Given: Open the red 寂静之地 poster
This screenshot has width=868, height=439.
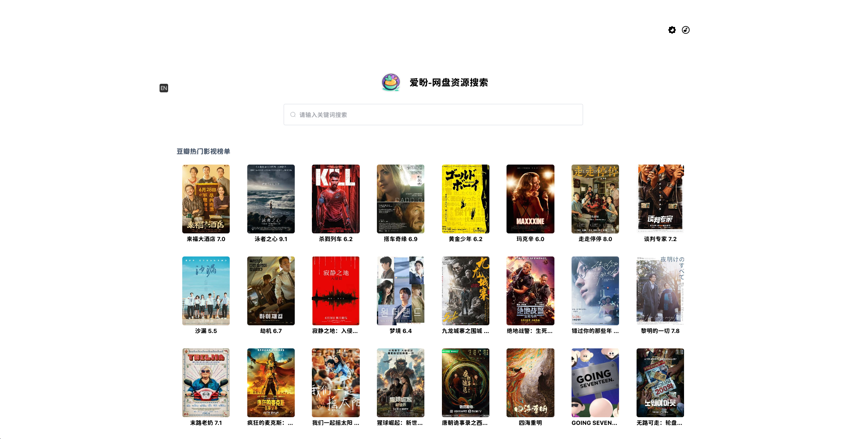Looking at the screenshot, I should [x=335, y=291].
